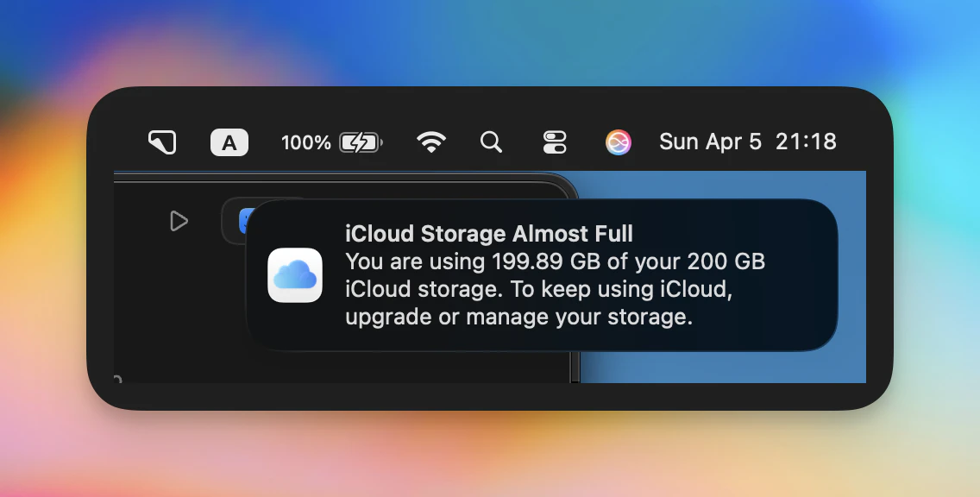Click the "iCloud Storage Almost Full" title

click(488, 233)
